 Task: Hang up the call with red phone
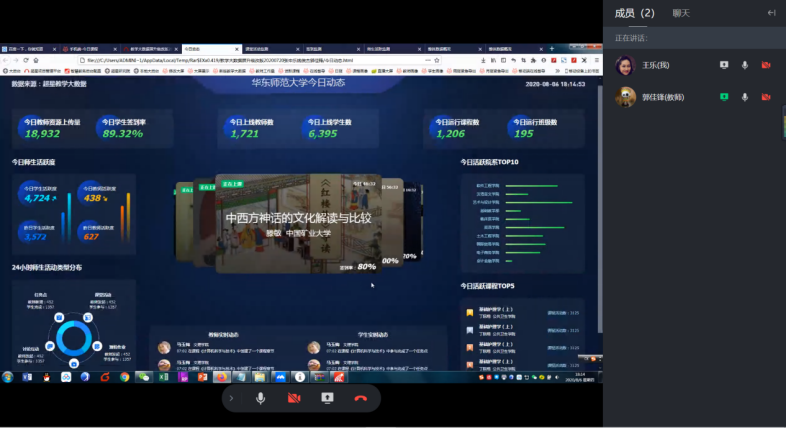[x=360, y=398]
